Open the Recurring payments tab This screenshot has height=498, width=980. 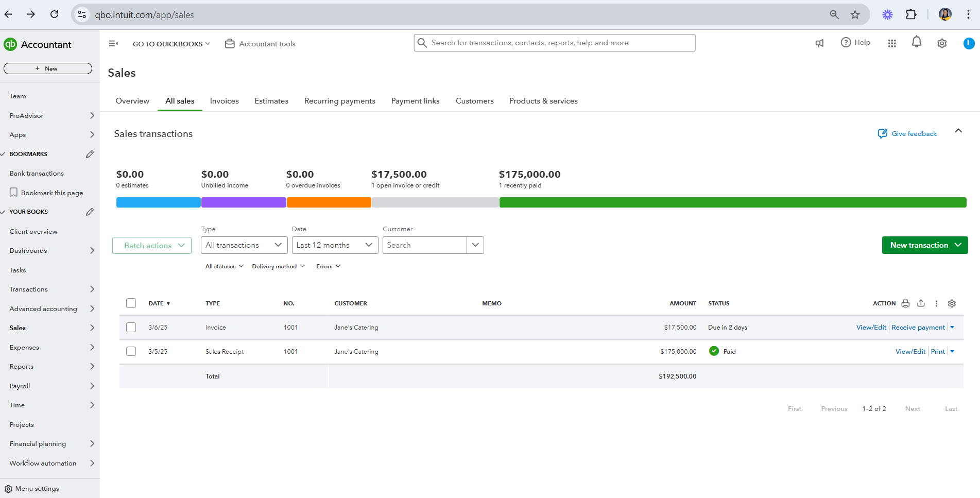[340, 101]
